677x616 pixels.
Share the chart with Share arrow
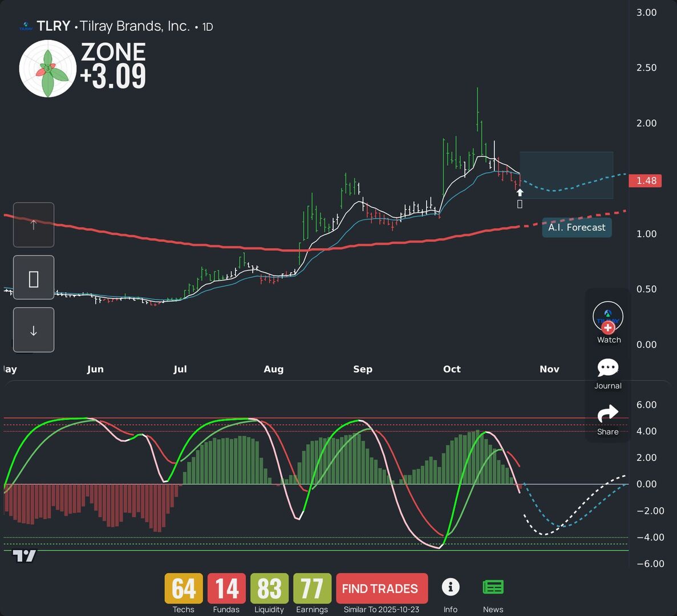tap(608, 414)
